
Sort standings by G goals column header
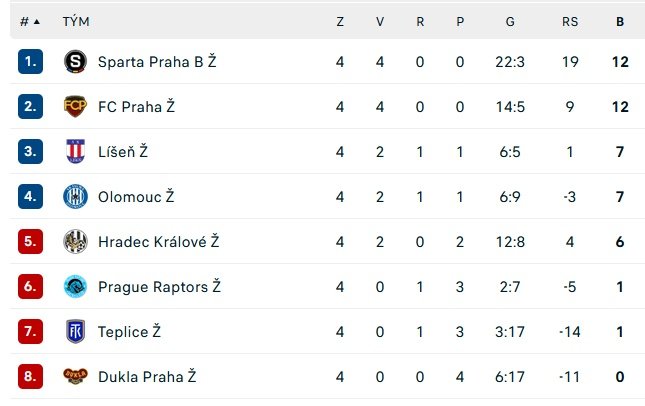tap(510, 21)
